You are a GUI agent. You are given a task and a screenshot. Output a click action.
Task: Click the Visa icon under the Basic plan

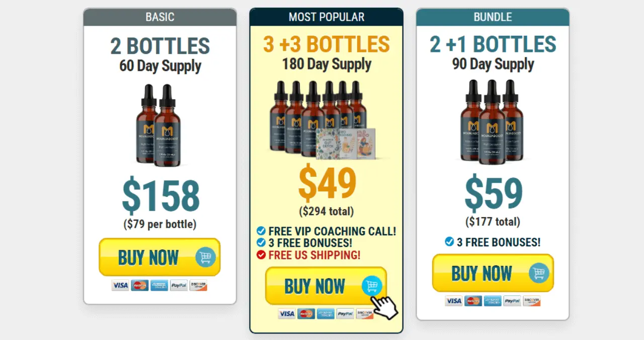120,286
